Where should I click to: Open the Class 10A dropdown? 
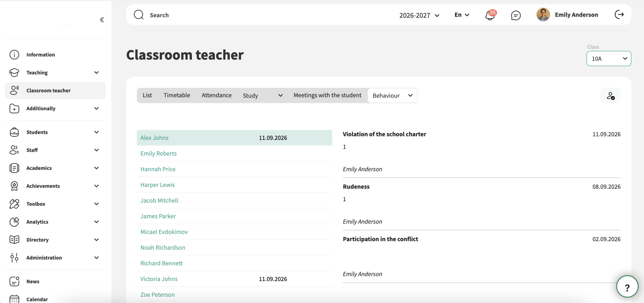pyautogui.click(x=609, y=59)
